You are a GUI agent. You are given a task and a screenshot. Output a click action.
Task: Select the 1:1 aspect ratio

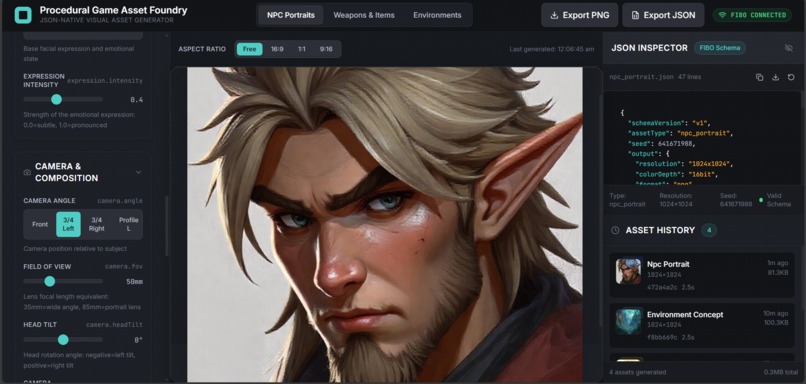click(x=301, y=49)
